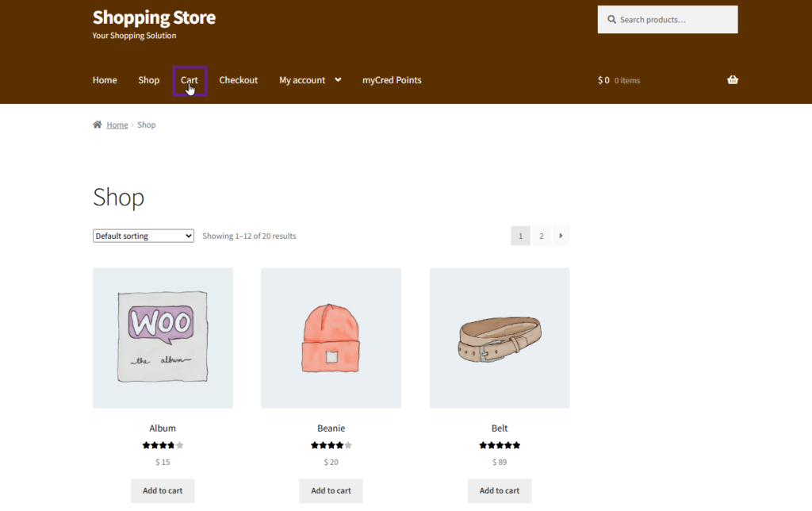This screenshot has width=812, height=511.
Task: Click the search magnifier icon
Action: click(x=612, y=20)
